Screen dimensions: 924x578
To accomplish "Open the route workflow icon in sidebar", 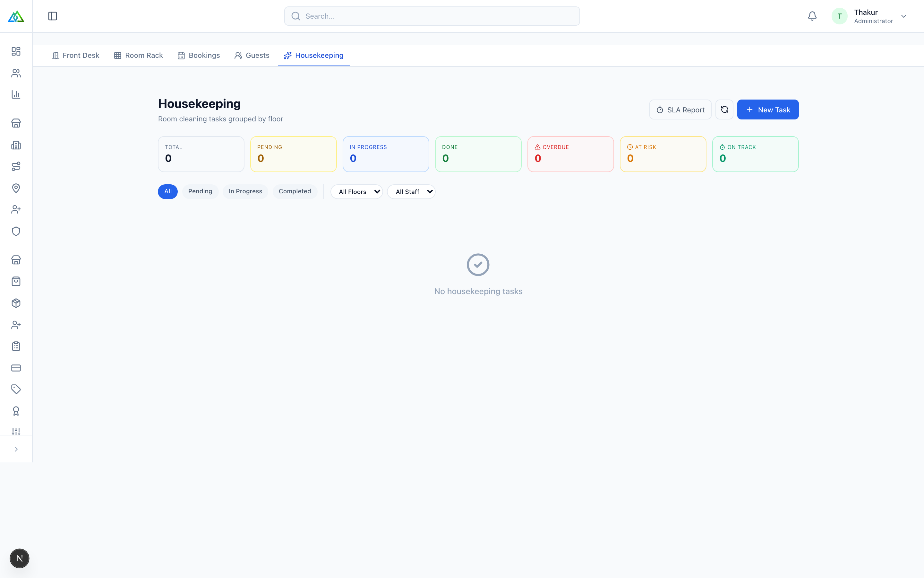I will 16,166.
